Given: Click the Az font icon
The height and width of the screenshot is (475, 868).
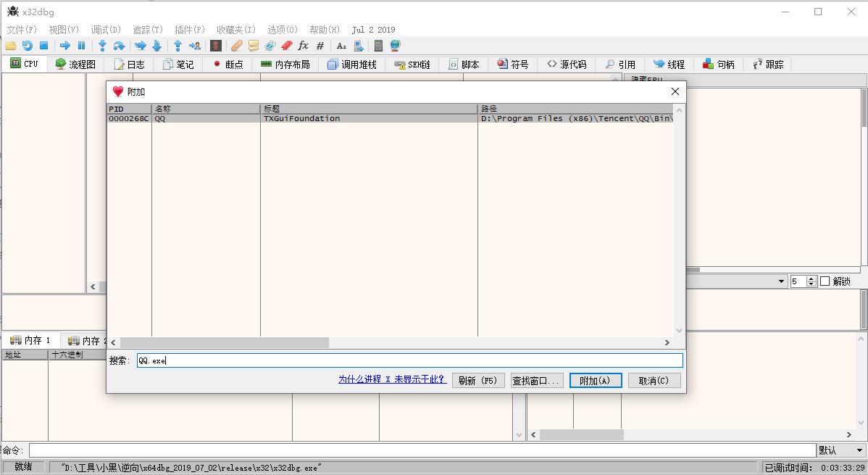Looking at the screenshot, I should pyautogui.click(x=341, y=45).
